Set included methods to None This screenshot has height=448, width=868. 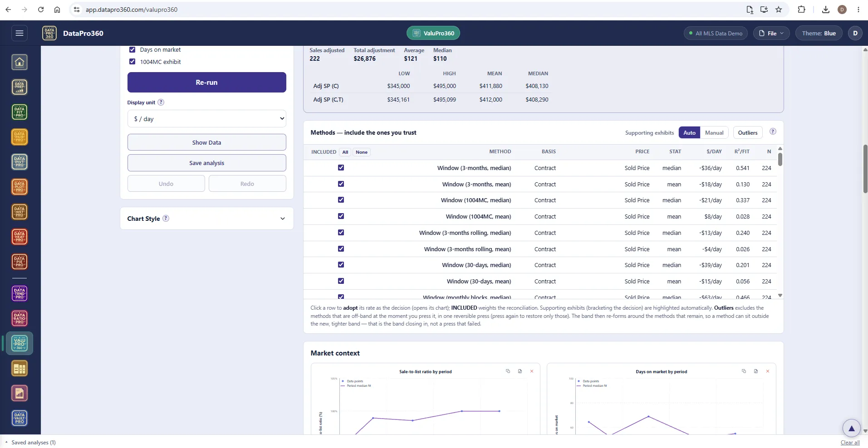(x=362, y=152)
